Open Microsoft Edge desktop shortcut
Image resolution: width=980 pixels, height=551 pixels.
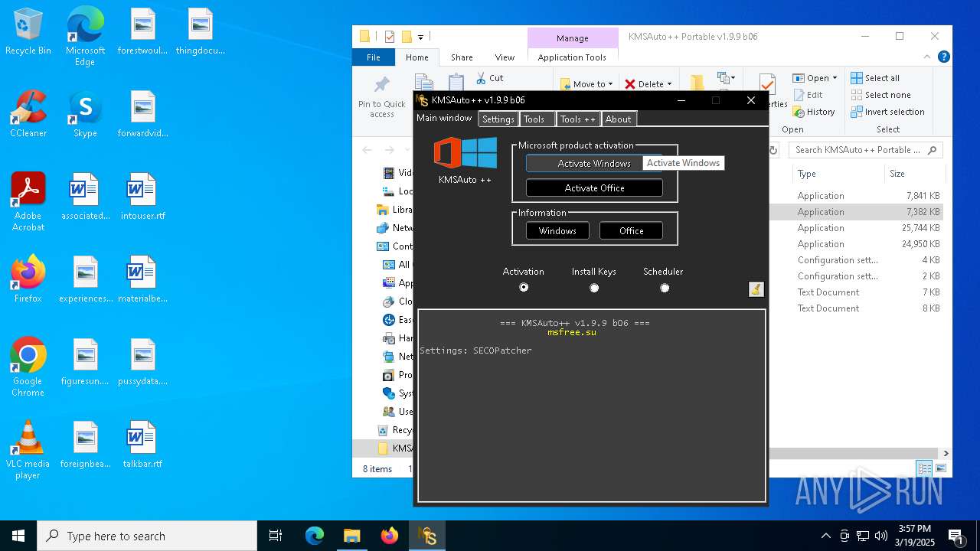[x=85, y=37]
